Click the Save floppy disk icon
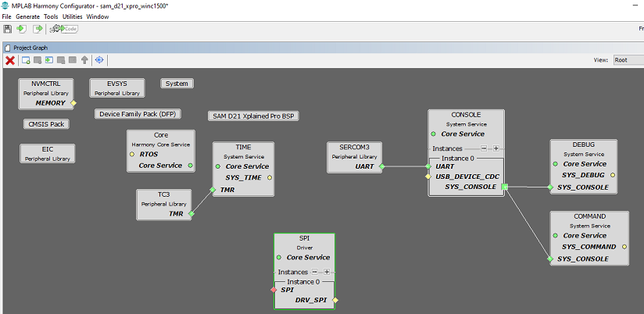The width and height of the screenshot is (644, 314). coord(8,29)
